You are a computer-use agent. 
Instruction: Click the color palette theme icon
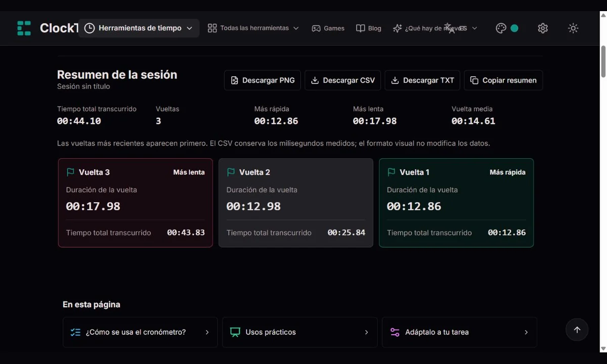tap(501, 28)
